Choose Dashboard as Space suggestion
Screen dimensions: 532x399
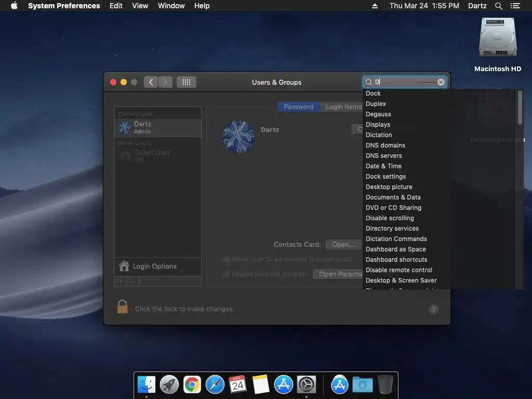click(395, 249)
